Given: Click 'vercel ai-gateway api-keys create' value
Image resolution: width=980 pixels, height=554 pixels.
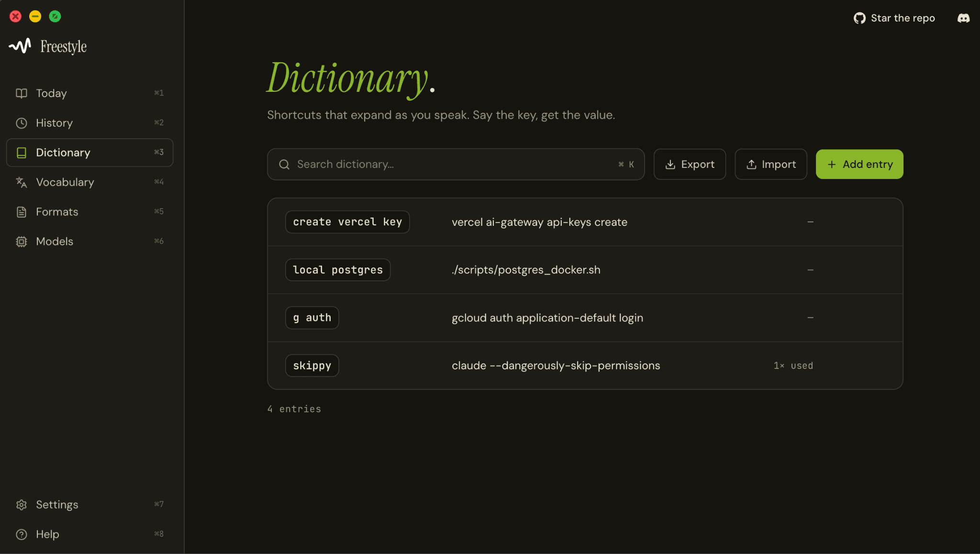Looking at the screenshot, I should [539, 222].
